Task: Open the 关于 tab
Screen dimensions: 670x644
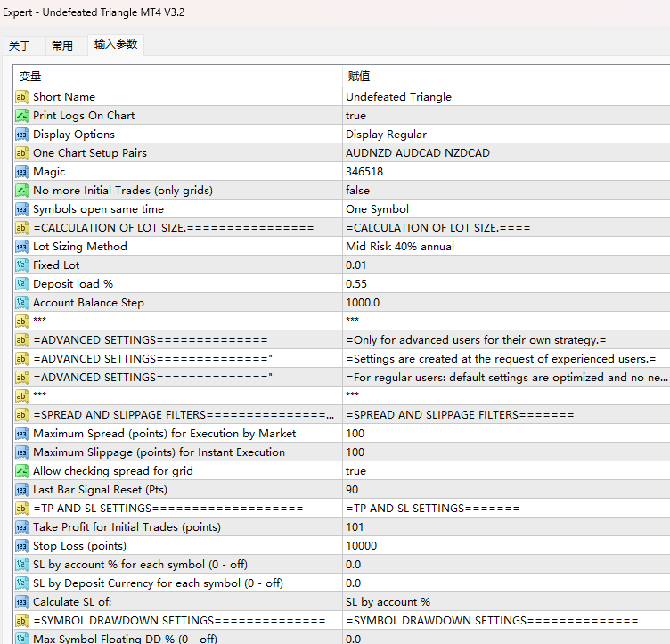Action: (x=20, y=45)
